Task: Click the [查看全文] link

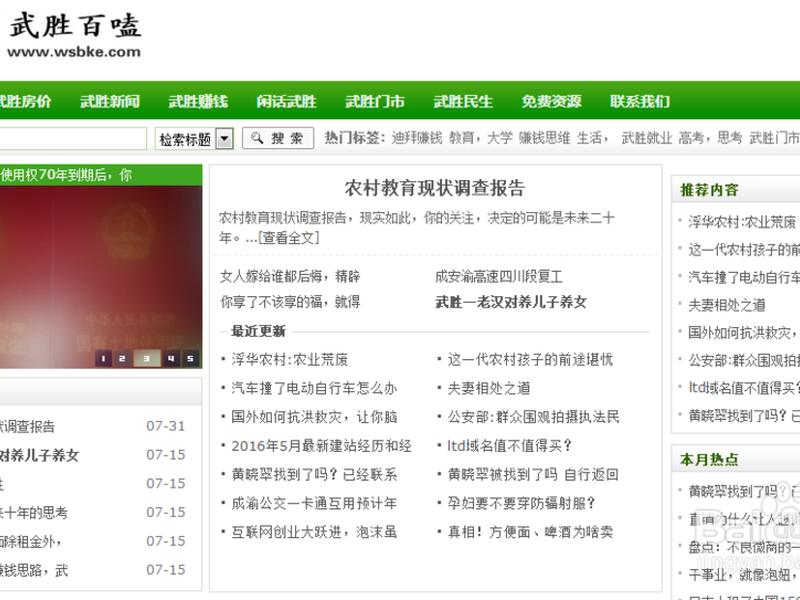Action: (x=289, y=238)
